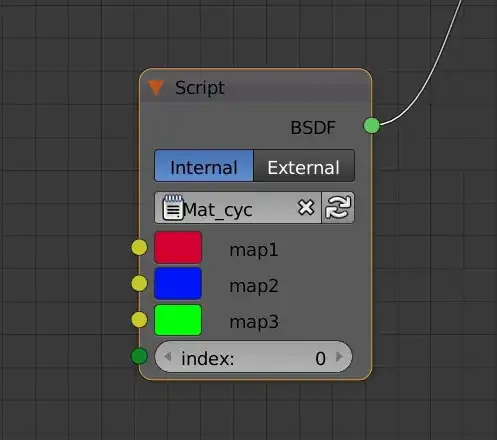The image size is (497, 440).
Task: Click the index value field
Action: pos(253,357)
